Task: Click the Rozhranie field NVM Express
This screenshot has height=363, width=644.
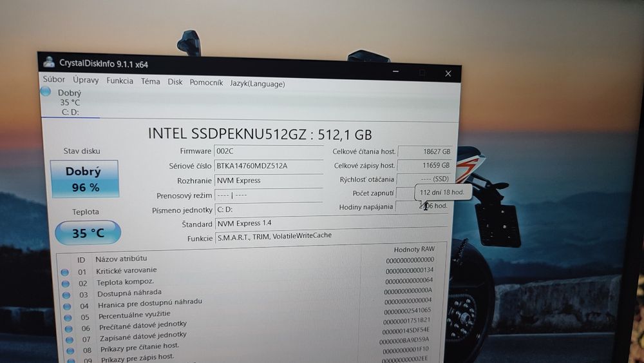Action: click(x=269, y=181)
